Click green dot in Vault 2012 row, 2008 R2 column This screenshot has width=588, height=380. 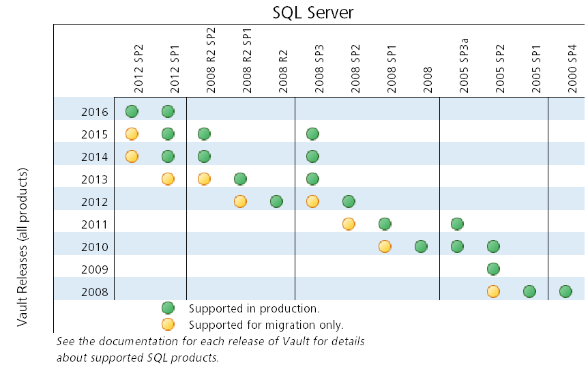[276, 201]
